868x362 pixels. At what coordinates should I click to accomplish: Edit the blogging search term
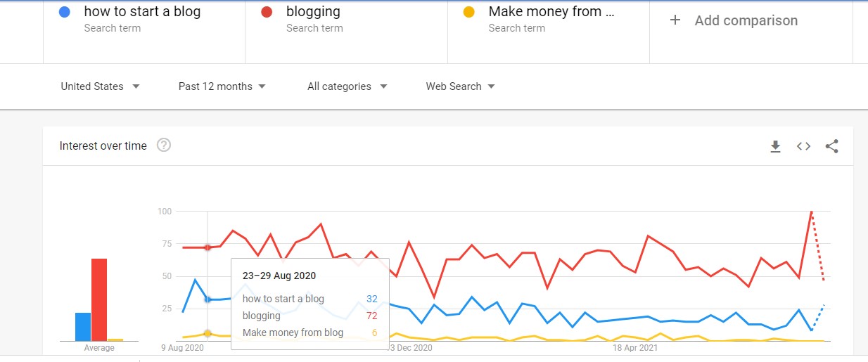[313, 11]
